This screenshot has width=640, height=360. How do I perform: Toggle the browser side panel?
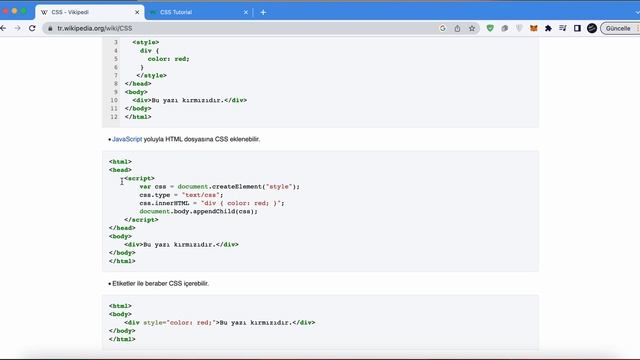(x=577, y=28)
